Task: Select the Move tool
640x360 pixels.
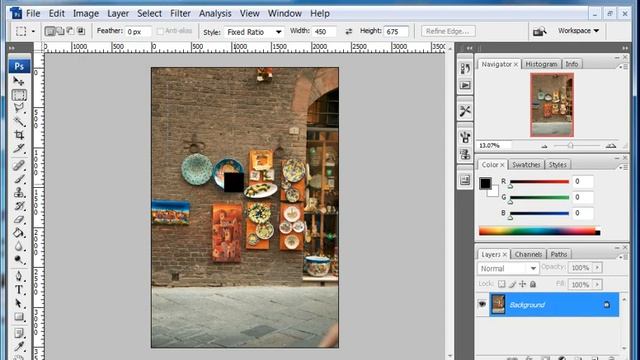Action: [19, 81]
